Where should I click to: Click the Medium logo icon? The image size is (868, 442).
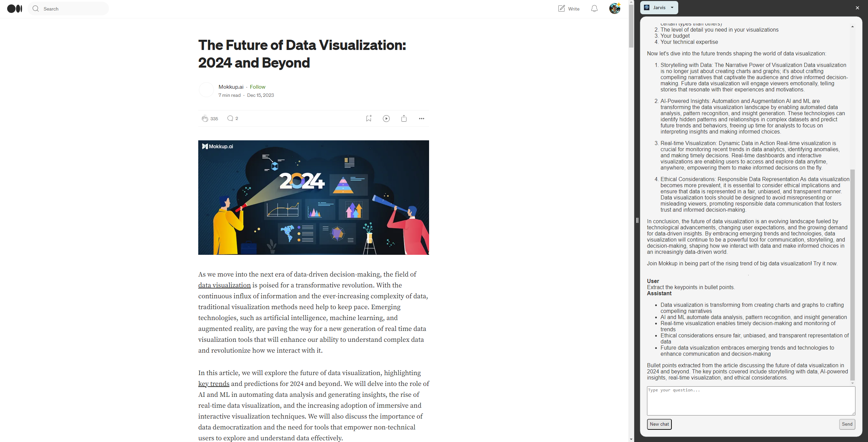(x=15, y=8)
